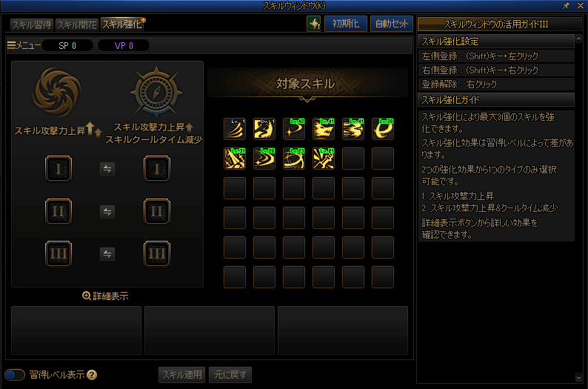588x389 pixels.
Task: Click the guide panel scrollbar down arrow
Action: tap(578, 377)
